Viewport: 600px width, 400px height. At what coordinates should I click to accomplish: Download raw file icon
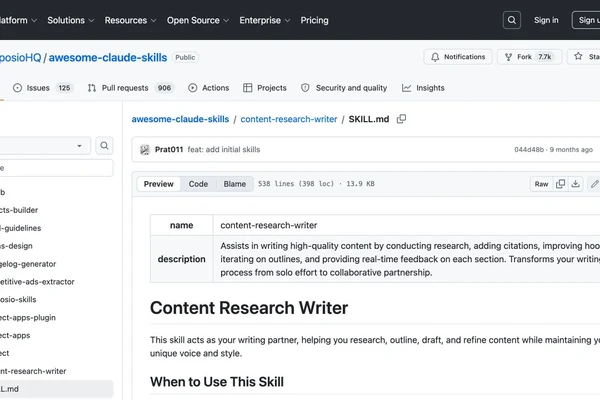[x=576, y=184]
